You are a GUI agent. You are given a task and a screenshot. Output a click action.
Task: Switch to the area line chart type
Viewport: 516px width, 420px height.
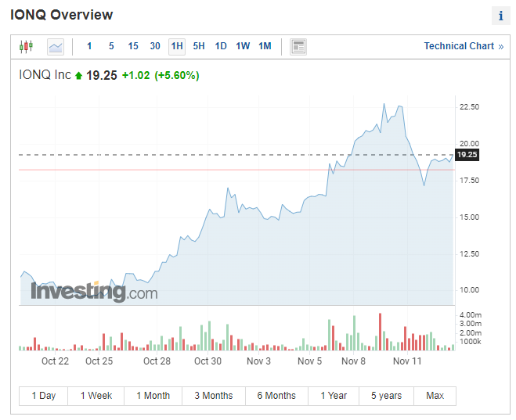coord(56,47)
